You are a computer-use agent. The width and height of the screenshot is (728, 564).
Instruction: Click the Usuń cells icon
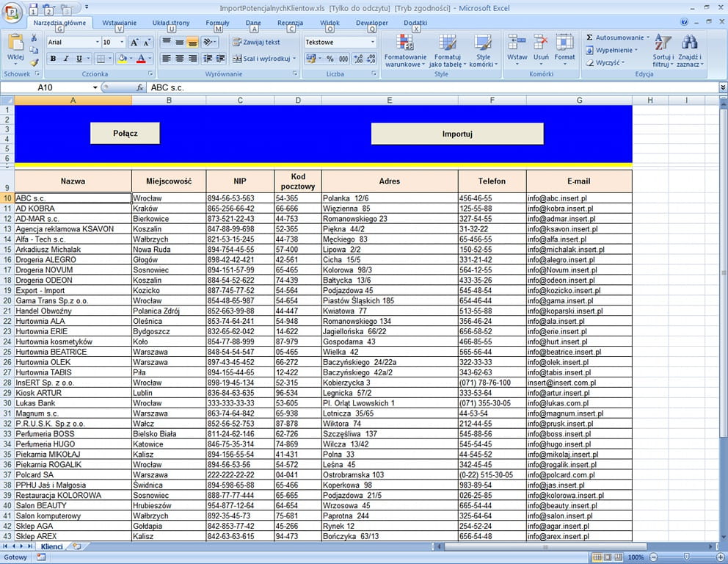click(541, 43)
